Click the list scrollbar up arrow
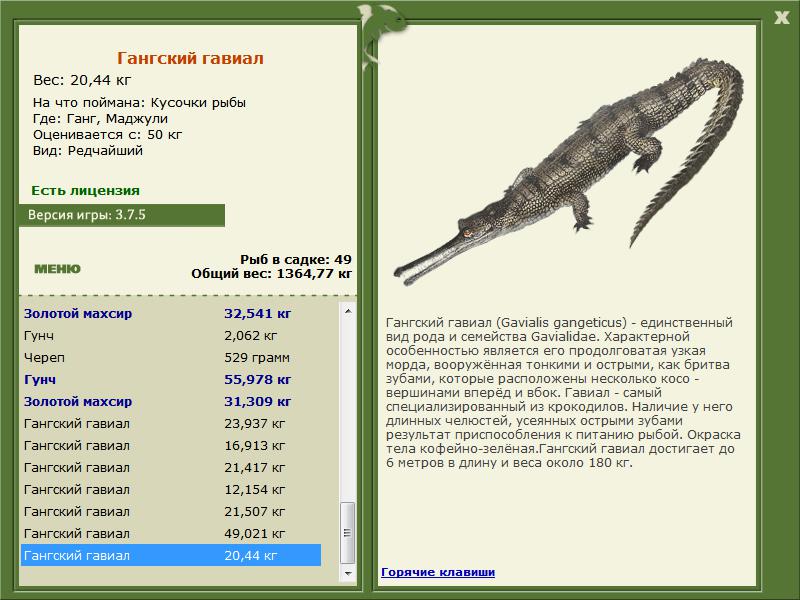Screen dimensions: 800x600 click(x=348, y=311)
